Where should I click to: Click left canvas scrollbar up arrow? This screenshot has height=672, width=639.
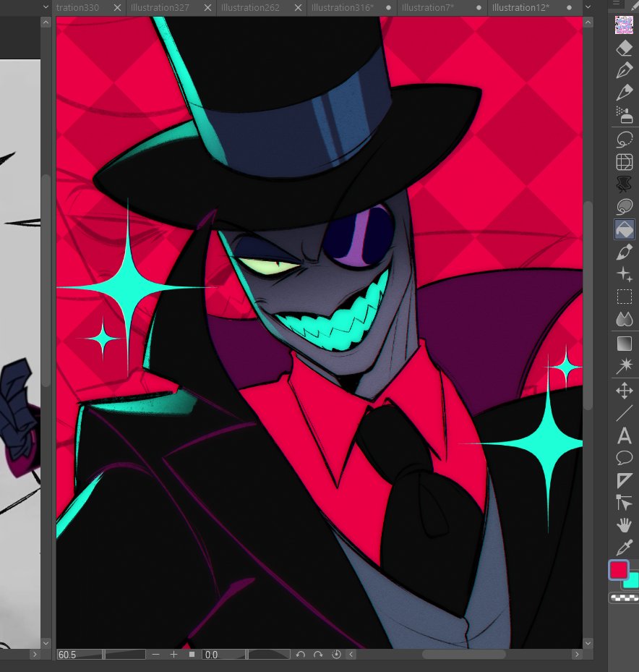[46, 22]
